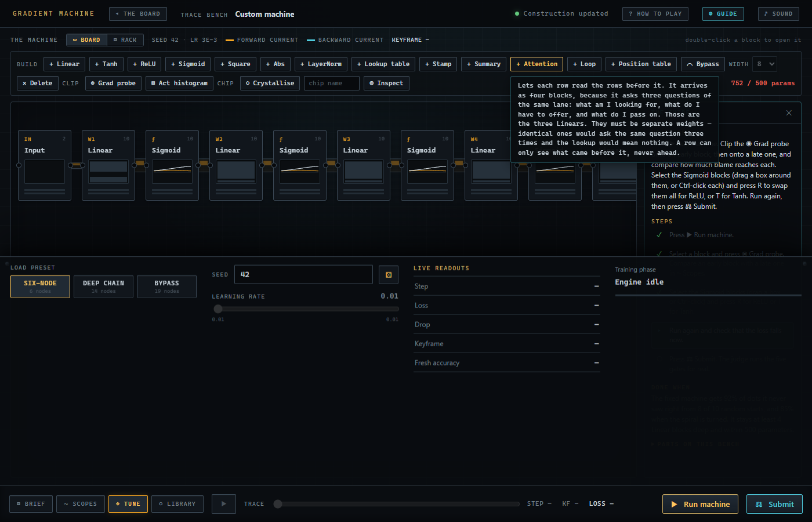
Task: Open the Brief tab
Action: click(x=31, y=504)
